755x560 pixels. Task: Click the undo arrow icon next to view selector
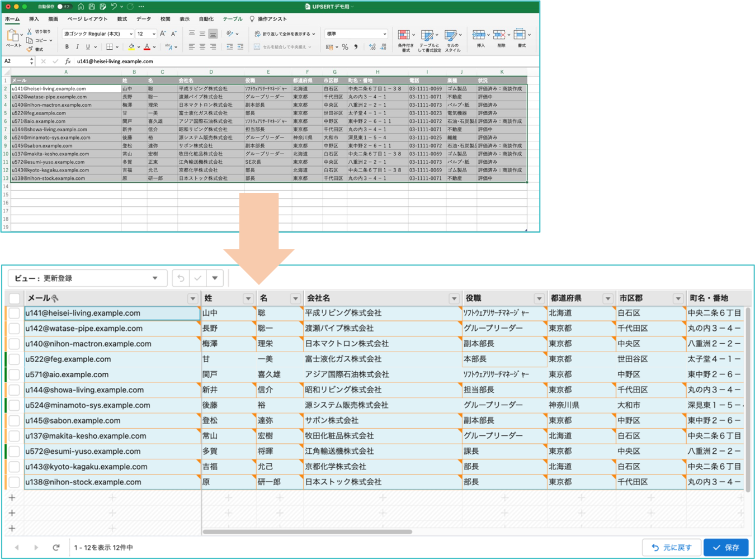click(181, 278)
